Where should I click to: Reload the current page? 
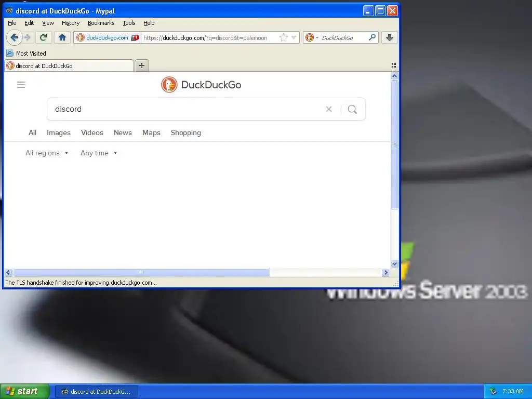point(43,37)
